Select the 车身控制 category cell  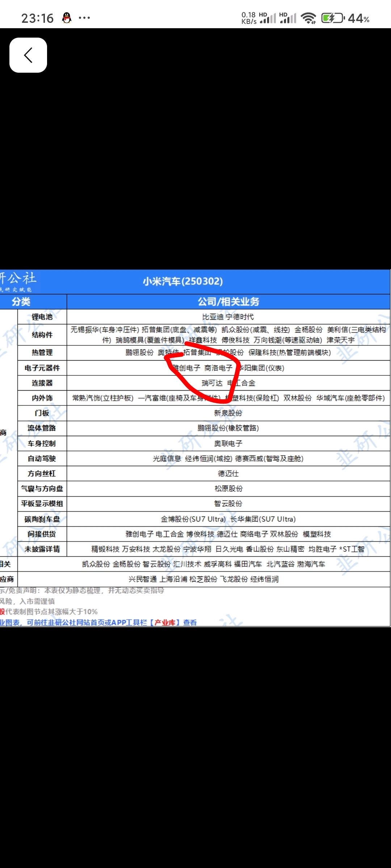click(42, 443)
